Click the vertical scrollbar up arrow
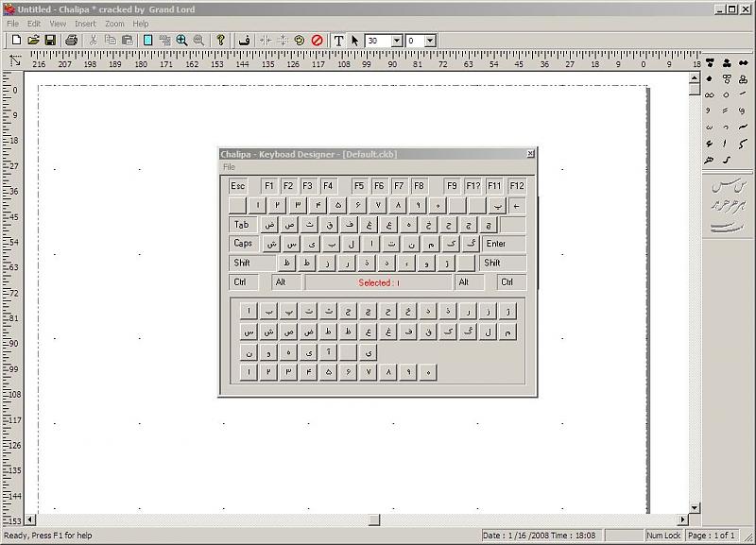Image resolution: width=756 pixels, height=545 pixels. [695, 77]
